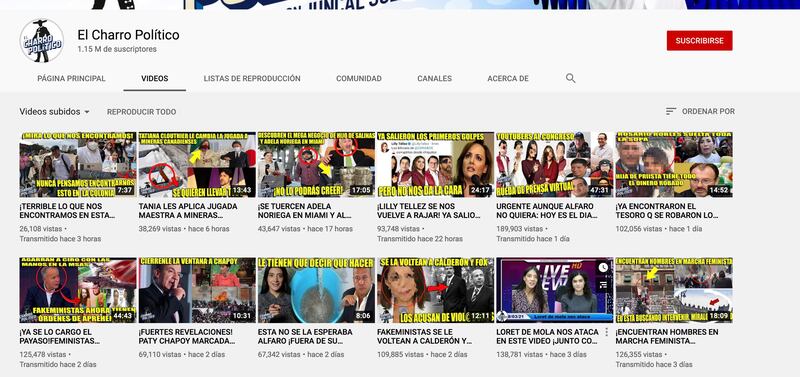Click Reproducir Todo to play all
The height and width of the screenshot is (377, 800).
point(141,112)
